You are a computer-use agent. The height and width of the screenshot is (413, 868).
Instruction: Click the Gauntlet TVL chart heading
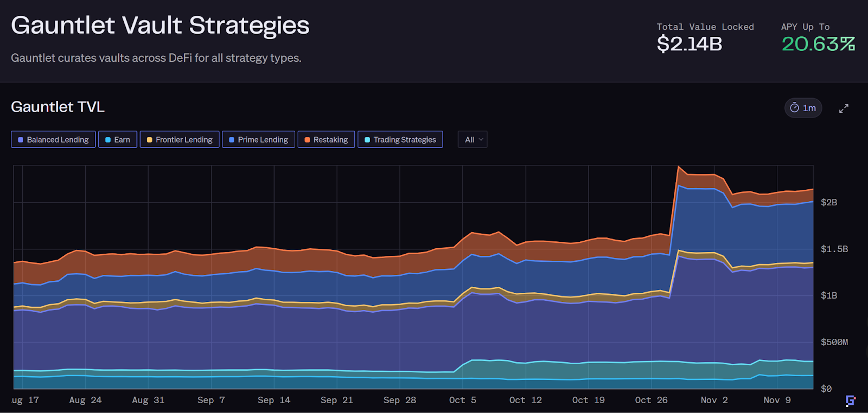click(x=58, y=107)
